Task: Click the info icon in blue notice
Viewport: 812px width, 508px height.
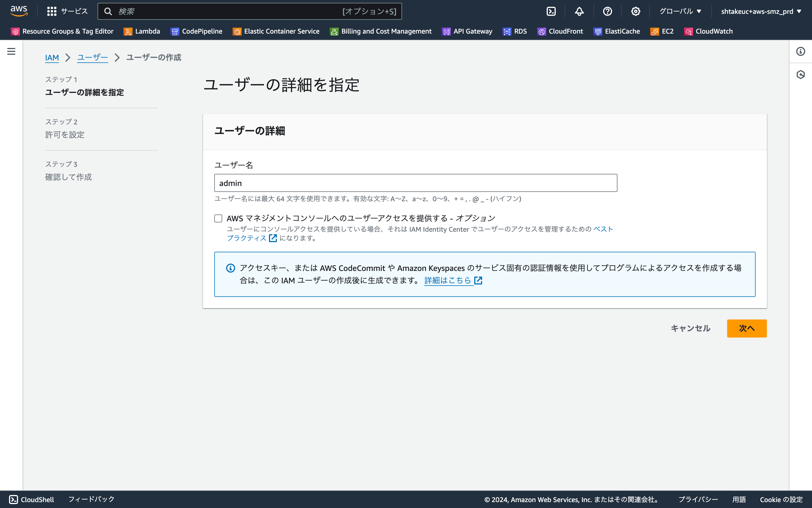Action: click(231, 268)
